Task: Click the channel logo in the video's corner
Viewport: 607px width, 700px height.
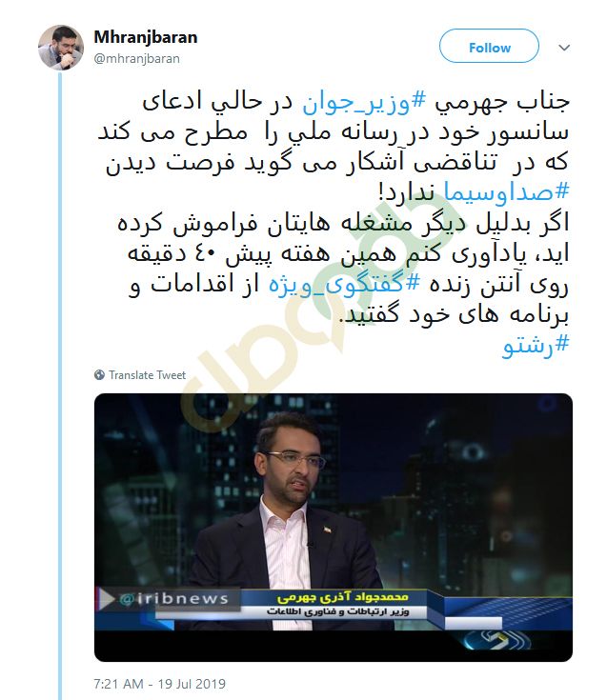Action: point(497,640)
